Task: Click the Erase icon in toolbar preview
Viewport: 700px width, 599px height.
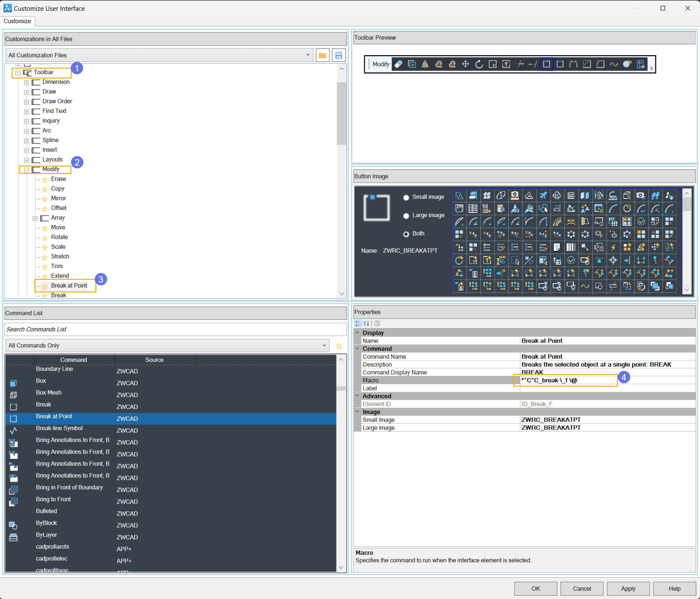Action: [x=398, y=64]
